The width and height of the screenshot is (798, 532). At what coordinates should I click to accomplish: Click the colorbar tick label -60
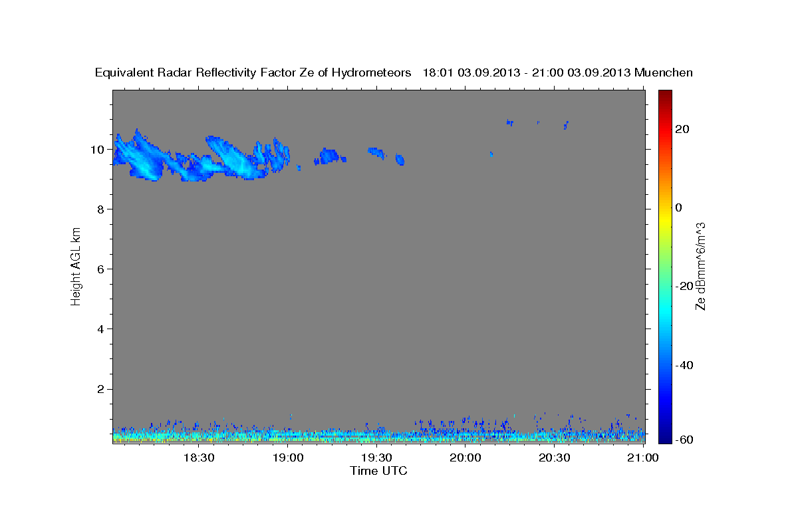pyautogui.click(x=684, y=440)
